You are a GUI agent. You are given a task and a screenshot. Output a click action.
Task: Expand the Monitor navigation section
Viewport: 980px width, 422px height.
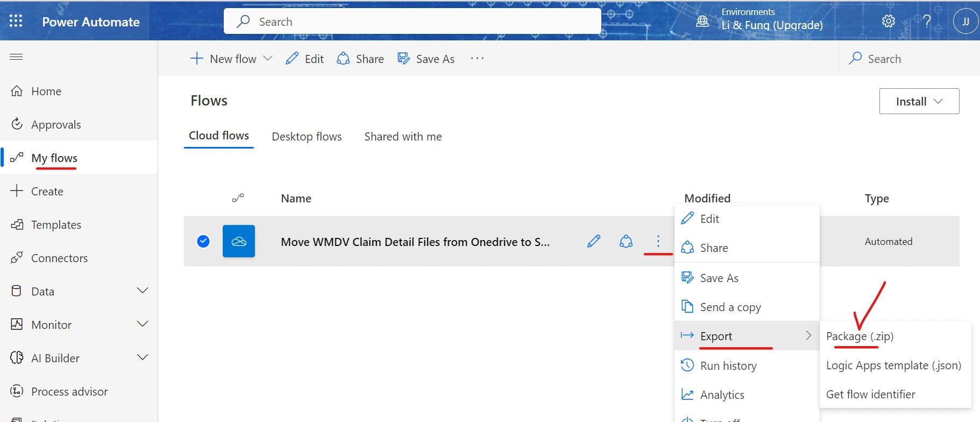[142, 325]
